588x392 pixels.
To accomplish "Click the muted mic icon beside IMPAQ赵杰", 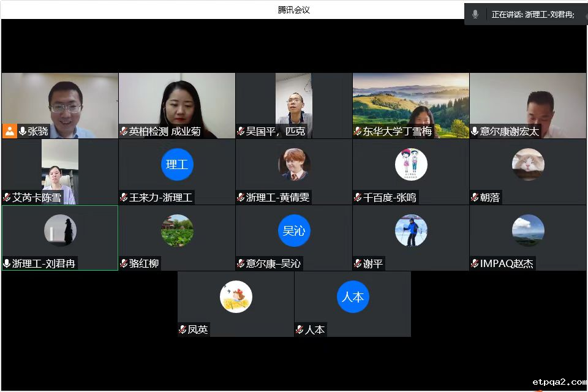I will coord(475,263).
